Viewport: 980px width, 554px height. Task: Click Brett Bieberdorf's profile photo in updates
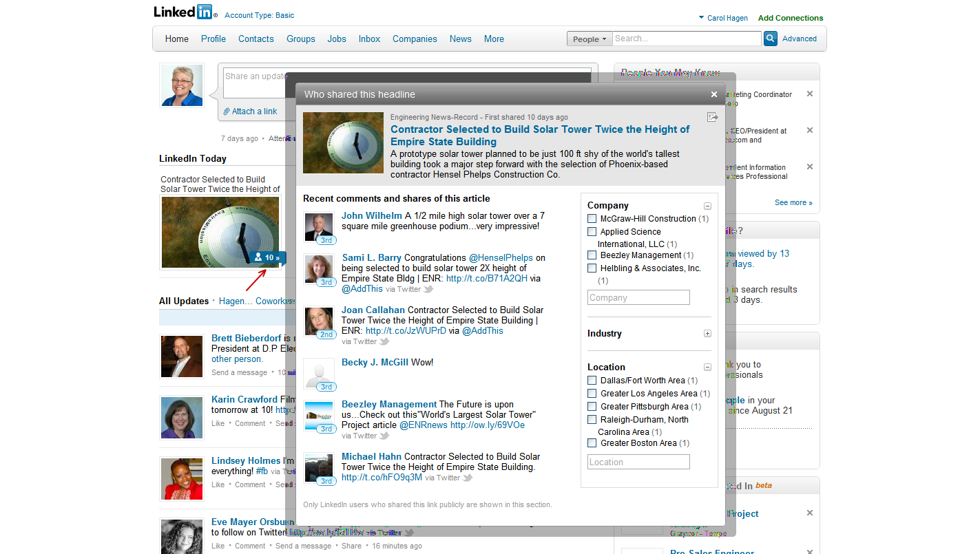click(x=182, y=356)
